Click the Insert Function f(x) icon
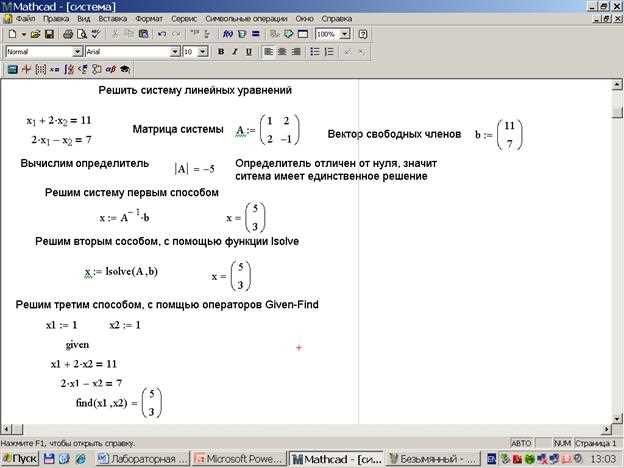624x468 pixels. [x=228, y=34]
